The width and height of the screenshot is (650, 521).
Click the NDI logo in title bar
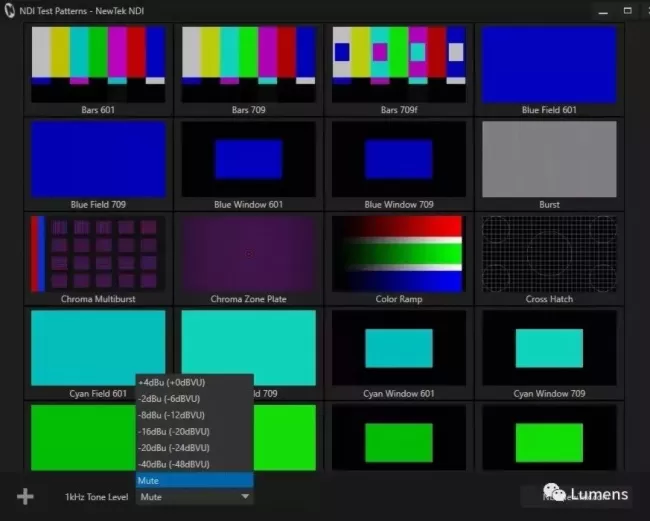tap(10, 9)
